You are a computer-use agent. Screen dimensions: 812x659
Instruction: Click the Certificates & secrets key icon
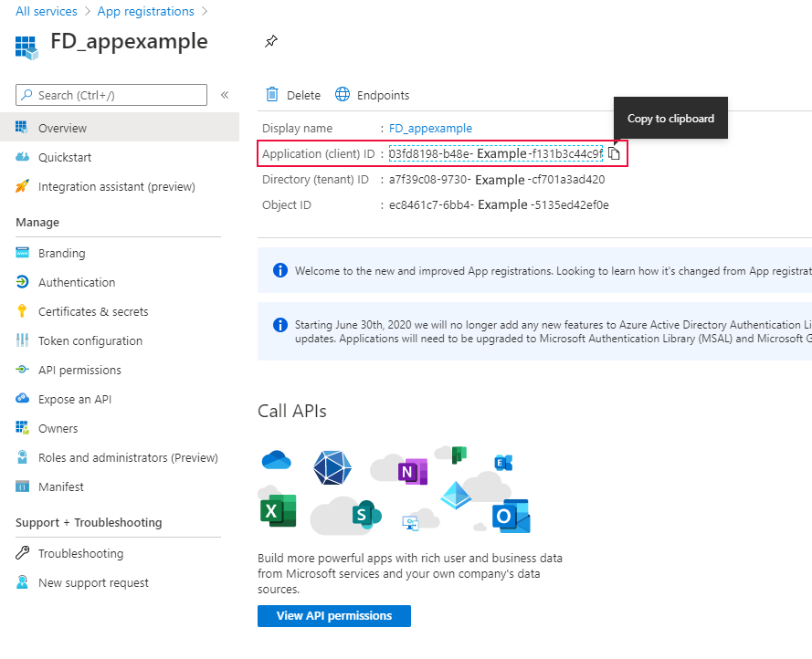pyautogui.click(x=22, y=310)
